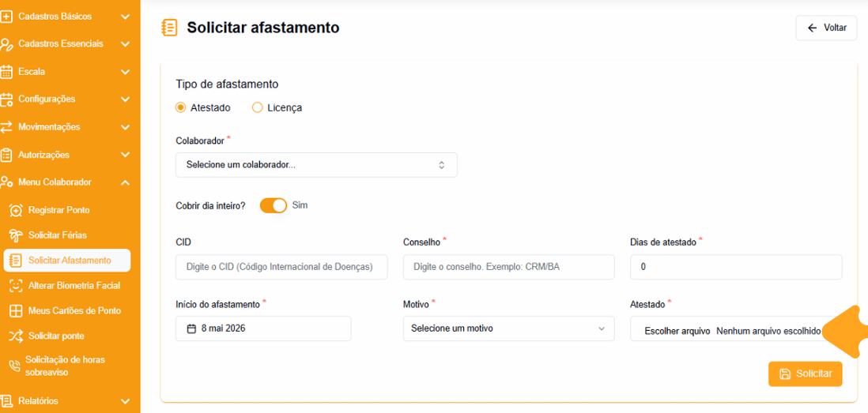Viewport: 868px width, 413px height.
Task: Expand Cadastros Básicos chevron
Action: coord(125,17)
